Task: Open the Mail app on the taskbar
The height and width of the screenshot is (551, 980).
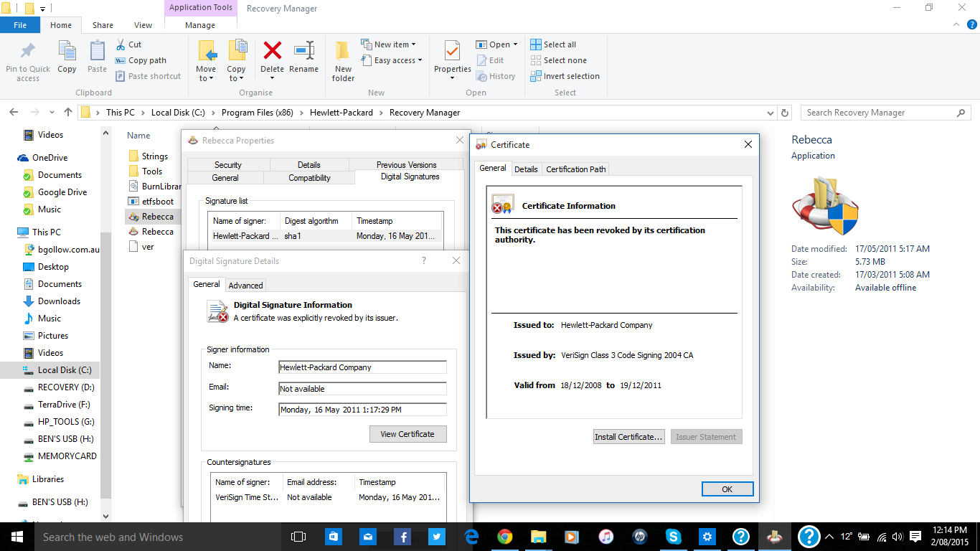Action: pyautogui.click(x=367, y=537)
